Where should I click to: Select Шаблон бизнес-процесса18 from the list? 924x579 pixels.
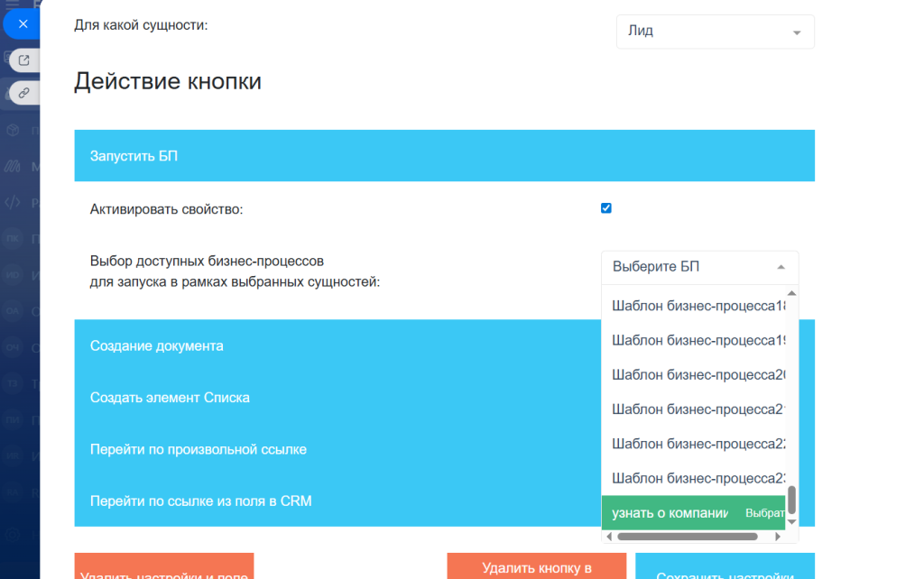(695, 306)
